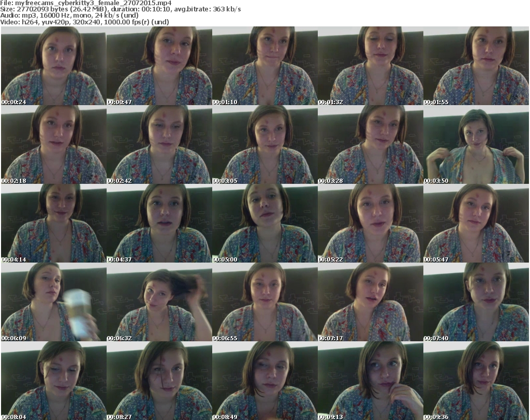The height and width of the screenshot is (420, 530).
Task: Select the thumbnail marked 00:04:14
Action: (53, 223)
